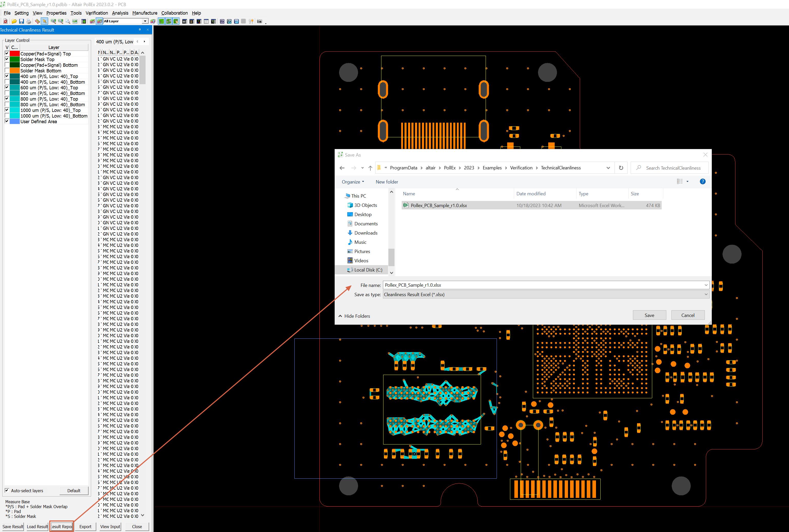Open the Verification menu
Image resolution: width=789 pixels, height=532 pixels.
click(96, 13)
